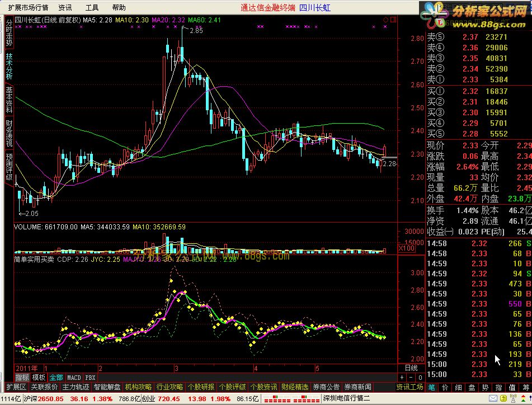Select the 值 quote panel tab

click(x=512, y=387)
